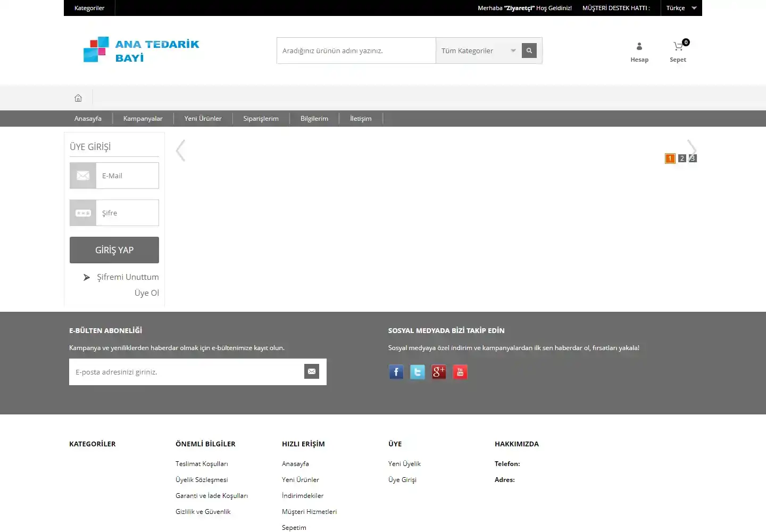Focus the E-Mail login field
This screenshot has height=532, width=766.
tap(128, 176)
